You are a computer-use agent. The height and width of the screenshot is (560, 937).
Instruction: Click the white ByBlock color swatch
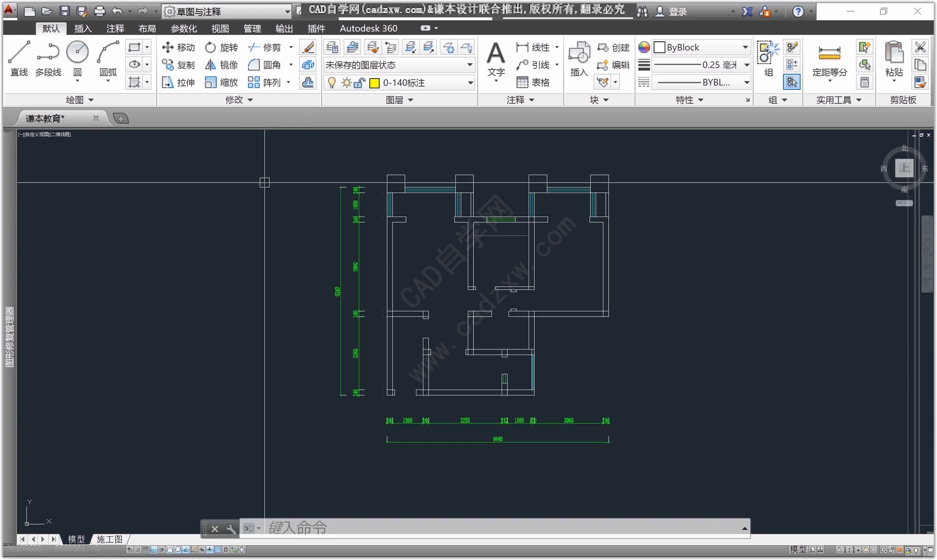pos(659,47)
